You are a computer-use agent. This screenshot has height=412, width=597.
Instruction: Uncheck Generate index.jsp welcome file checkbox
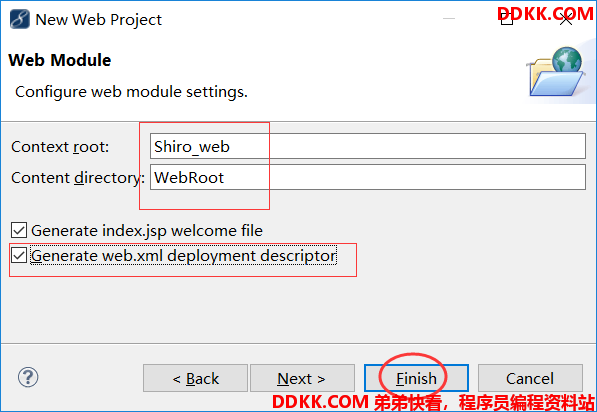[x=19, y=230]
